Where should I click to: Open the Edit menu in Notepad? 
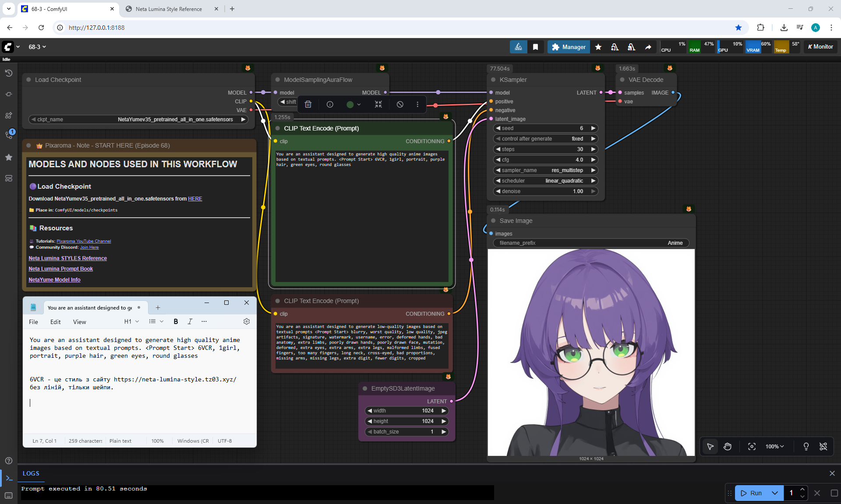[55, 322]
